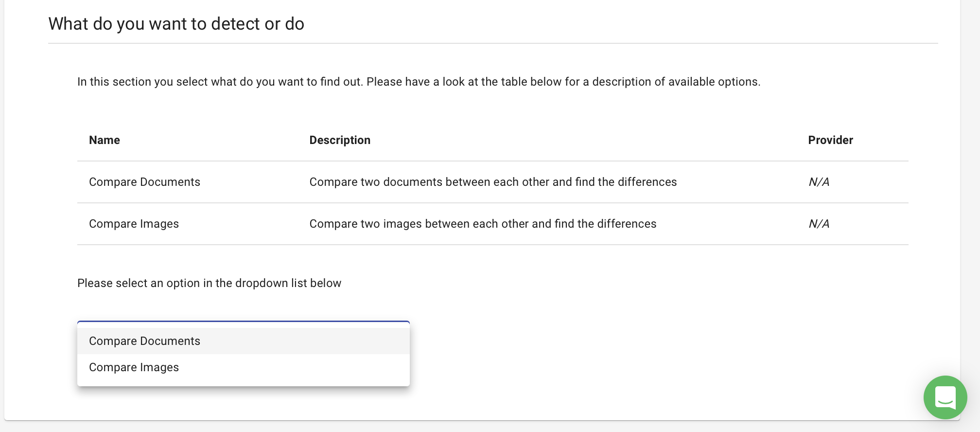
Task: Choose Compare Documents in the dropdown list
Action: tap(145, 341)
